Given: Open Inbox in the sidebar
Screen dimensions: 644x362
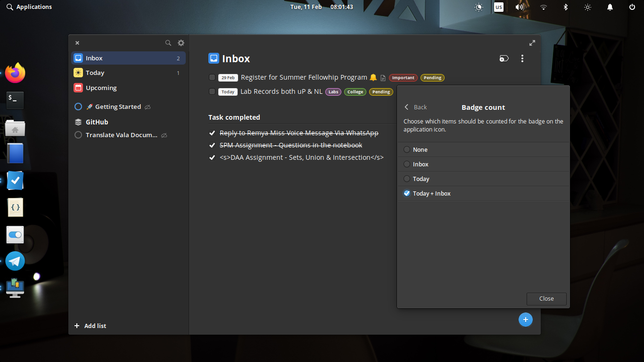Looking at the screenshot, I should pos(128,58).
